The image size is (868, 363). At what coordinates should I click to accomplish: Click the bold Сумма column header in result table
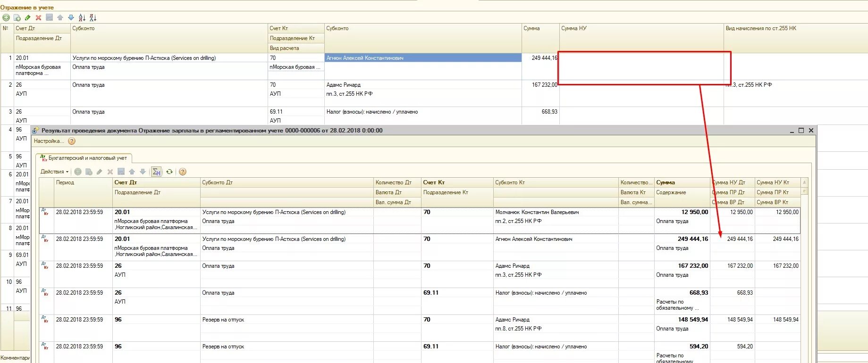682,182
